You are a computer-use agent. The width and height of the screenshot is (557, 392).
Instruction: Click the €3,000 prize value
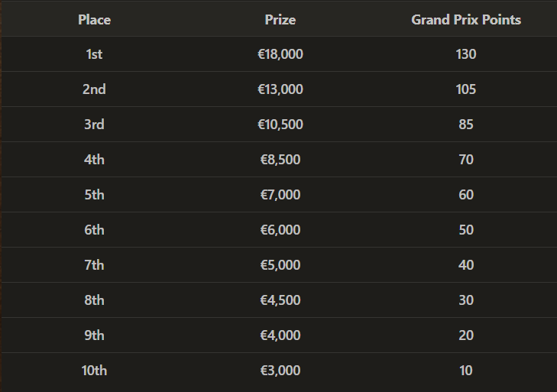point(280,371)
